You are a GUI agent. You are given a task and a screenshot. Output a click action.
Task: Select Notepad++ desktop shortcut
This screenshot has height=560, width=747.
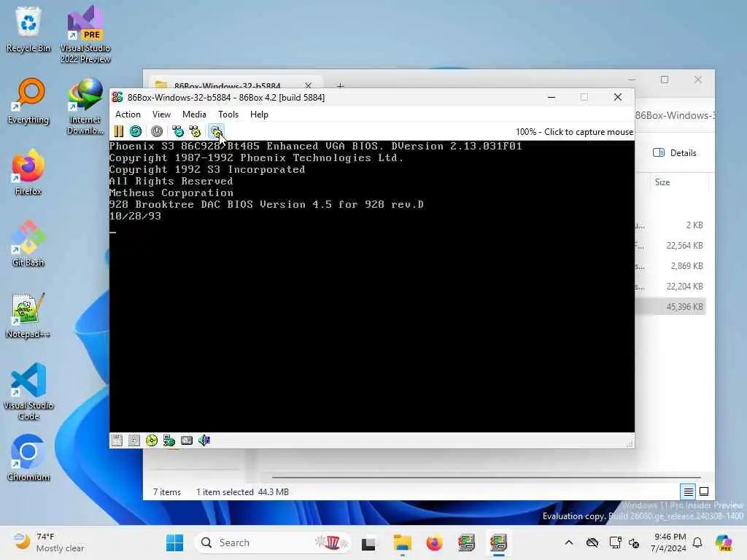click(28, 315)
